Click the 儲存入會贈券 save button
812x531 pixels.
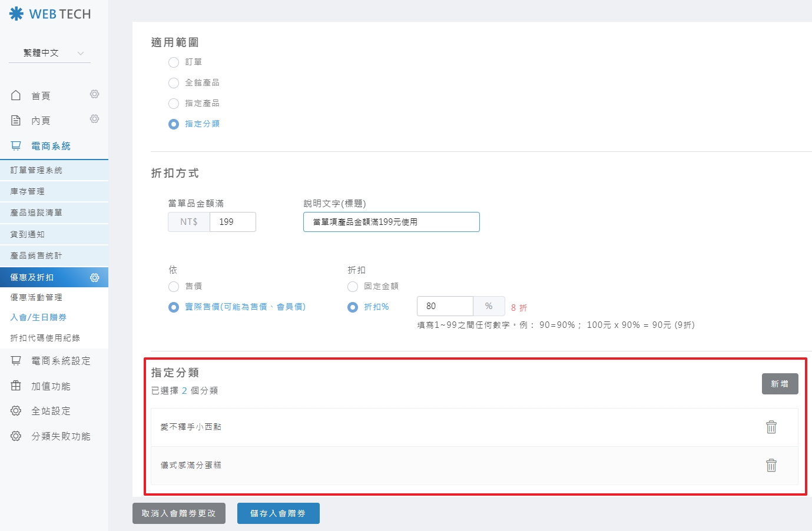tap(278, 513)
